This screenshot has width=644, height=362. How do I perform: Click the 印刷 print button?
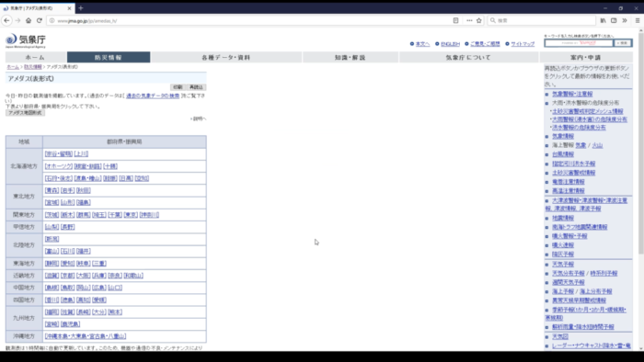coord(178,87)
